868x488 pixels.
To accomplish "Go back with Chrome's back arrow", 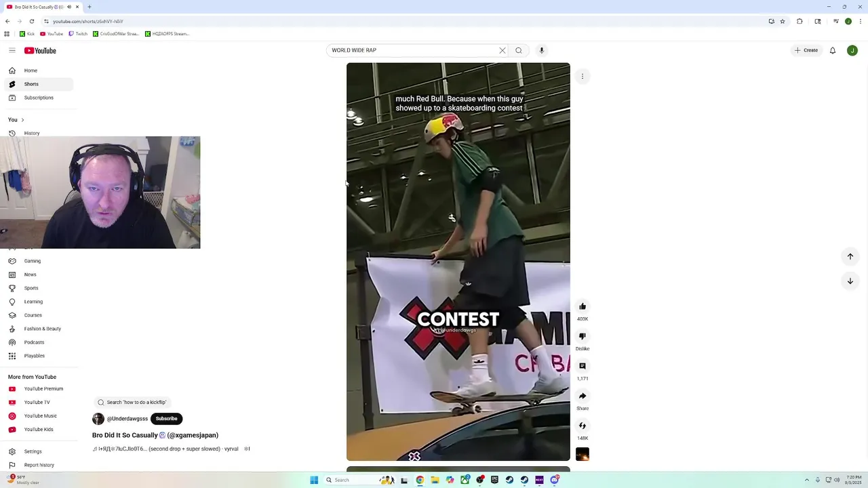I will click(x=7, y=21).
